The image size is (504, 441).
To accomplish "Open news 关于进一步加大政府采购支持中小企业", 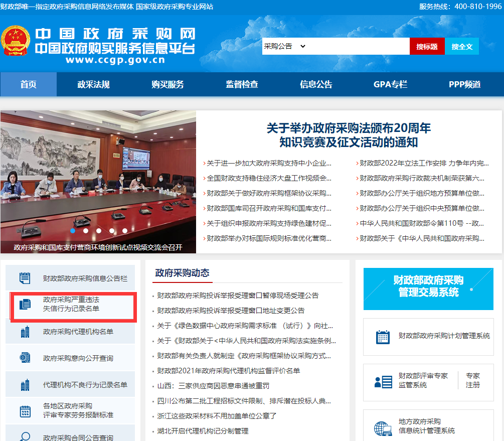I will coord(269,163).
